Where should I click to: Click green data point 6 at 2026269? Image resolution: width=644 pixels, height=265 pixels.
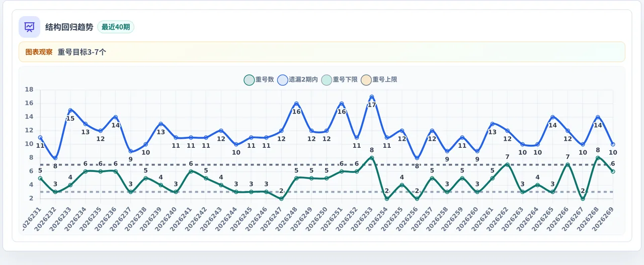(x=613, y=171)
